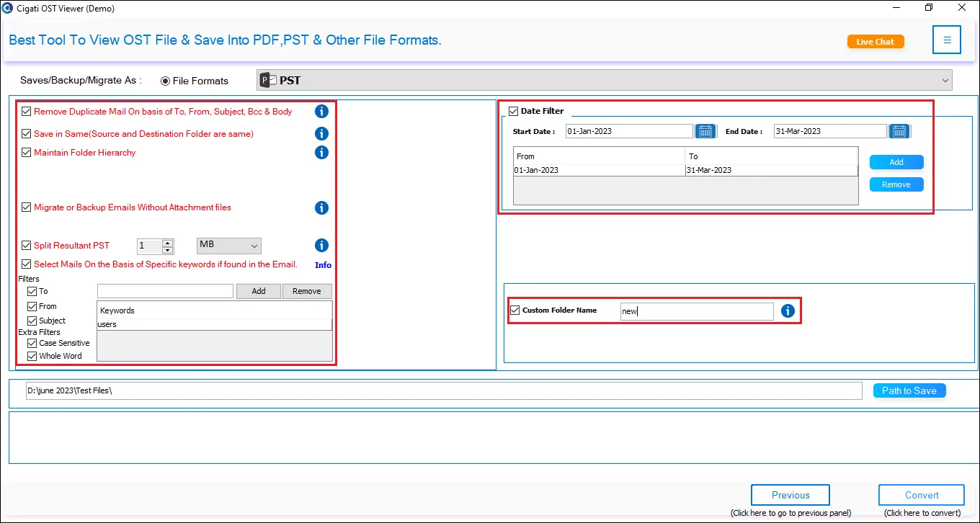Viewport: 980px width, 523px height.
Task: Click the Cigati app icon in title bar
Action: click(8, 9)
